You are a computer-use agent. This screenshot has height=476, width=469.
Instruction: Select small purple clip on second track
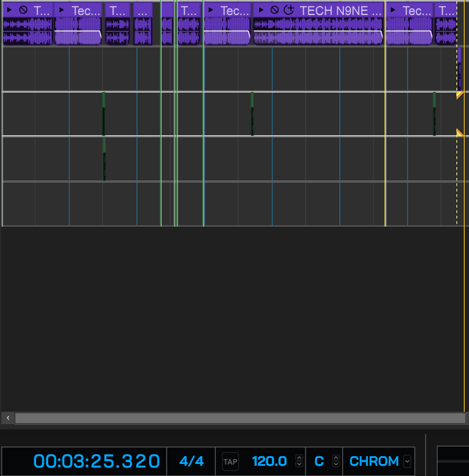pyautogui.click(x=459, y=69)
